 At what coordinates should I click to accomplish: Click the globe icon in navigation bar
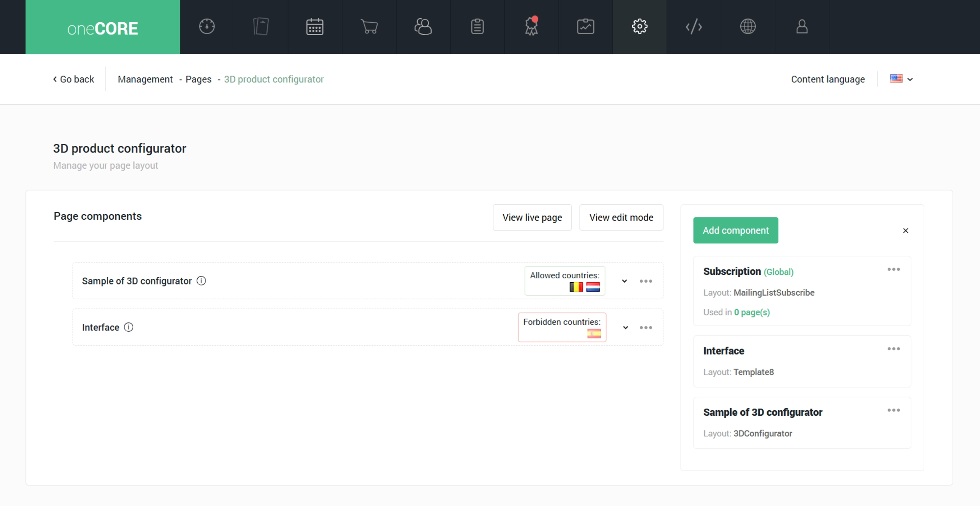[747, 27]
